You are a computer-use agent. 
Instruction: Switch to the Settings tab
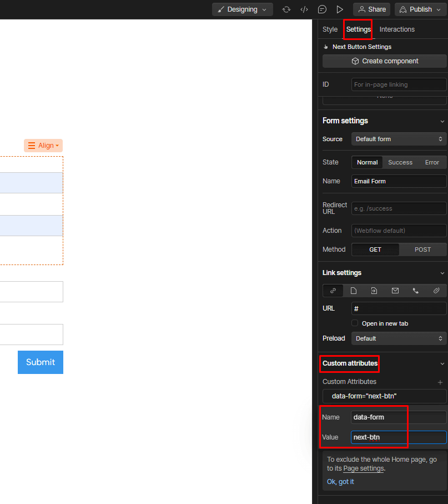point(358,29)
